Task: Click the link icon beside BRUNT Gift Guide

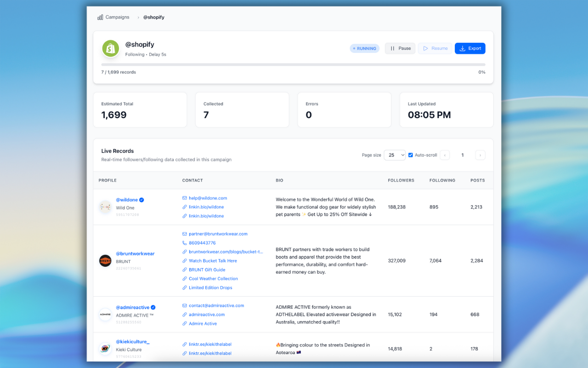Action: point(185,270)
